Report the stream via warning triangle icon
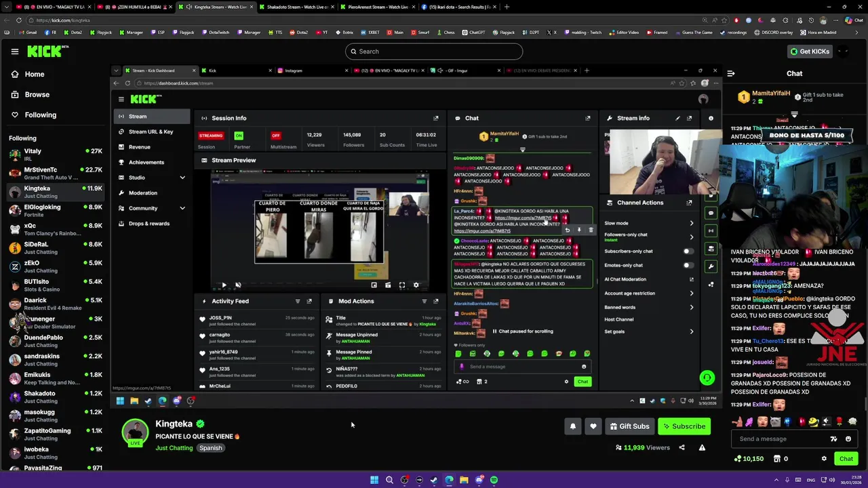Viewport: 868px width, 488px height. (702, 447)
